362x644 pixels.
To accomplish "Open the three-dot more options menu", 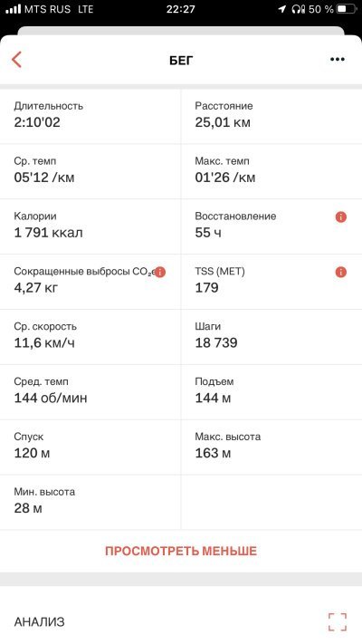I will point(338,60).
